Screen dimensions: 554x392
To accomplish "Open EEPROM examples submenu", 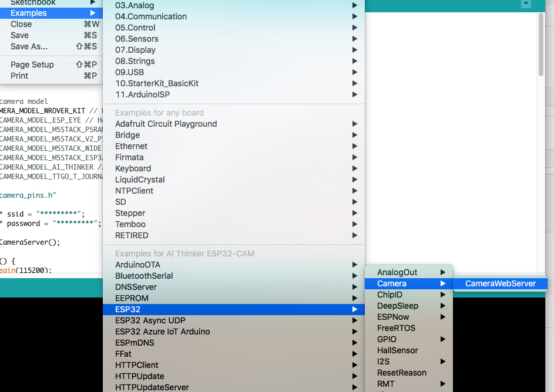I will click(234, 298).
